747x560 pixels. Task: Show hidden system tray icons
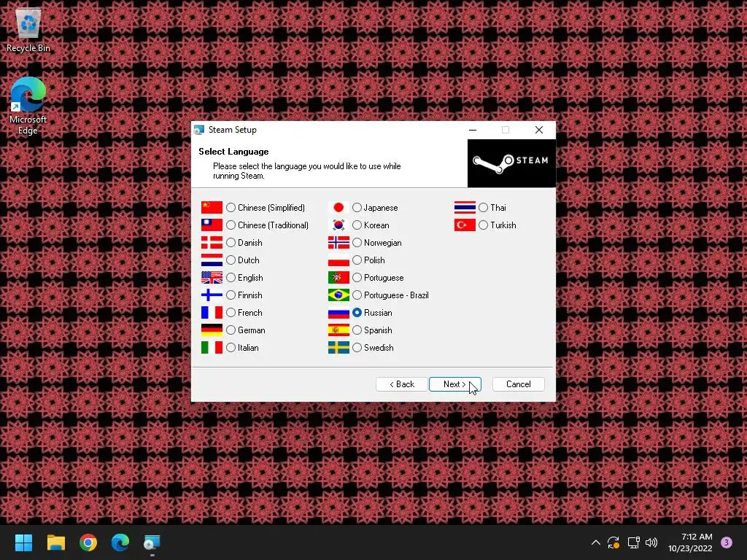click(x=595, y=542)
